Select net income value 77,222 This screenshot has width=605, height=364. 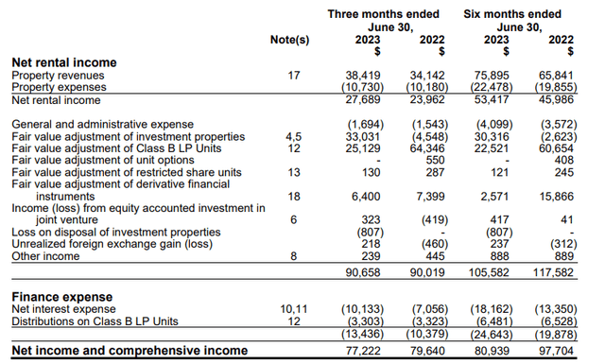(x=363, y=351)
